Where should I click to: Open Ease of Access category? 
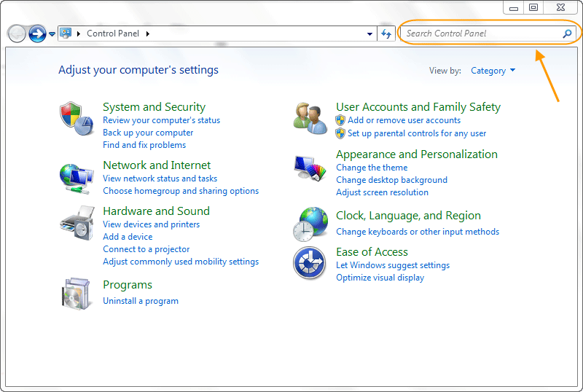tap(372, 252)
